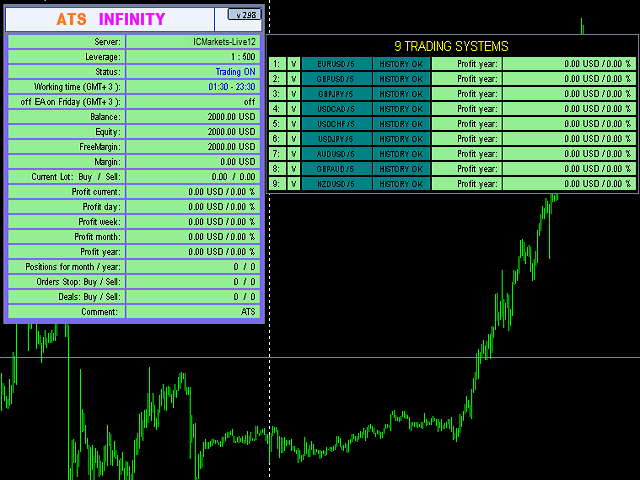Select the USDCHF /5 symbol button
Image resolution: width=640 pixels, height=480 pixels.
click(x=336, y=124)
